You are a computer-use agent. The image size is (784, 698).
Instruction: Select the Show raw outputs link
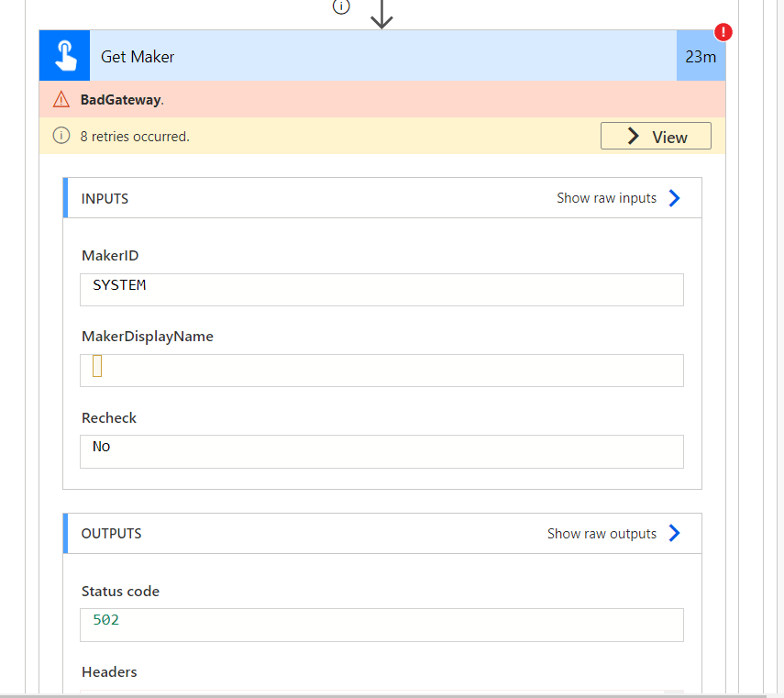coord(602,533)
